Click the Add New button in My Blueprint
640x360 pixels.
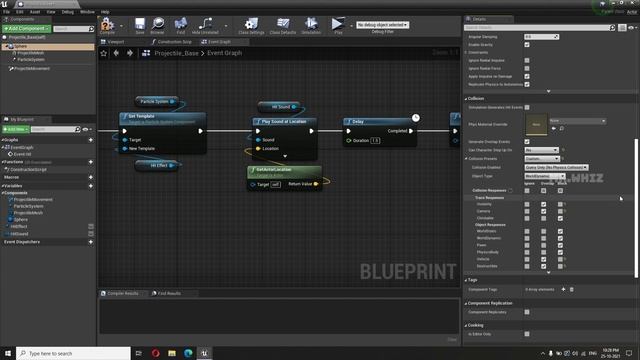pyautogui.click(x=16, y=129)
